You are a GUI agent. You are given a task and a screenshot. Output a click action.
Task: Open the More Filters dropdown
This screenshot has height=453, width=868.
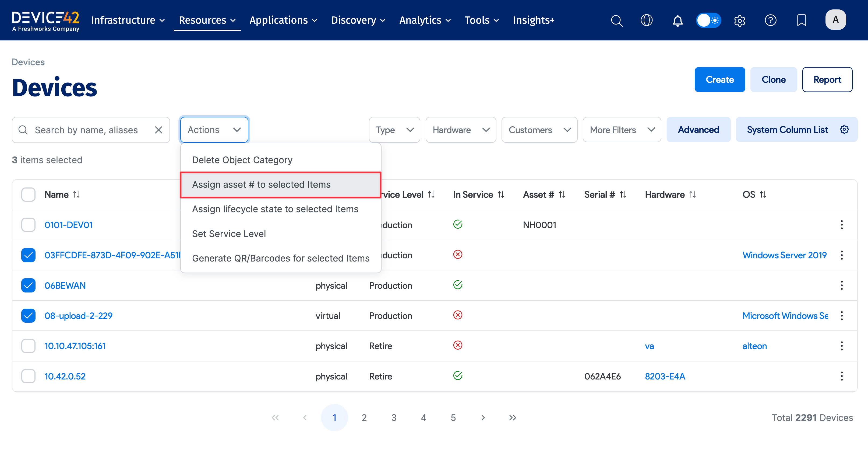(622, 130)
